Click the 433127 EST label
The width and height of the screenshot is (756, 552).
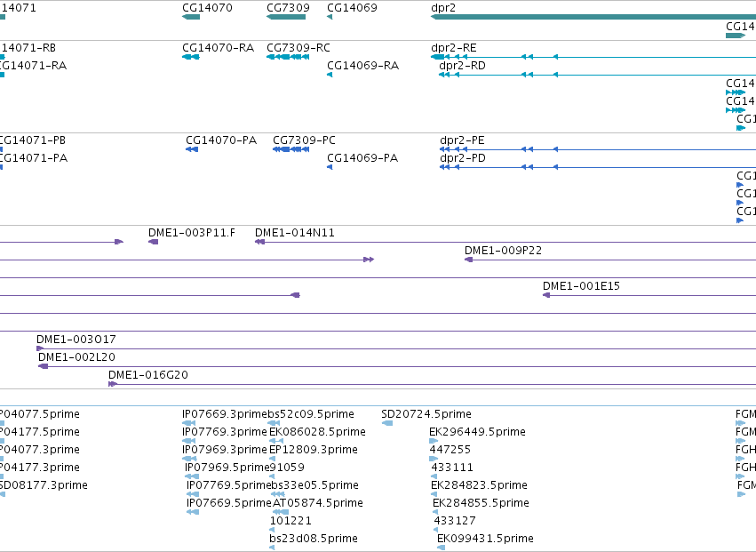[x=455, y=522]
